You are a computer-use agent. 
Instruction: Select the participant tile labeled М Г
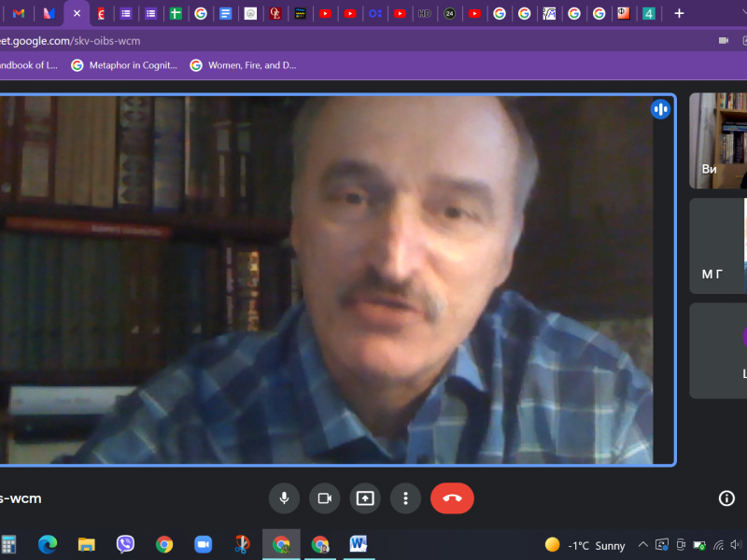719,245
